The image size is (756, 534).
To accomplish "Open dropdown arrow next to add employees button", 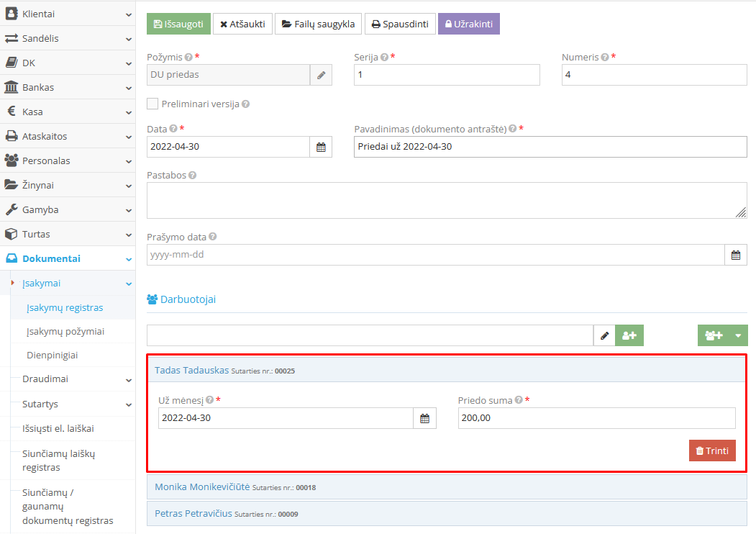I will 737,335.
